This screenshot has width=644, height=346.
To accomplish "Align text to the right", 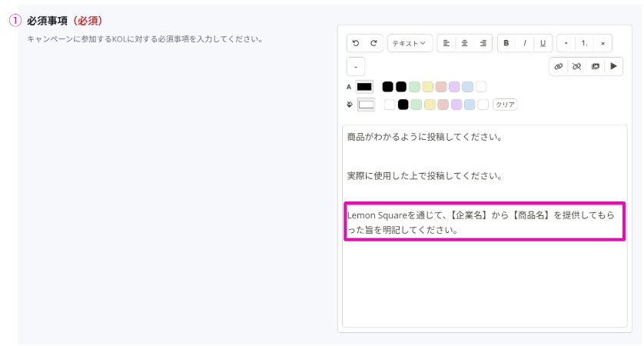I will click(x=483, y=43).
